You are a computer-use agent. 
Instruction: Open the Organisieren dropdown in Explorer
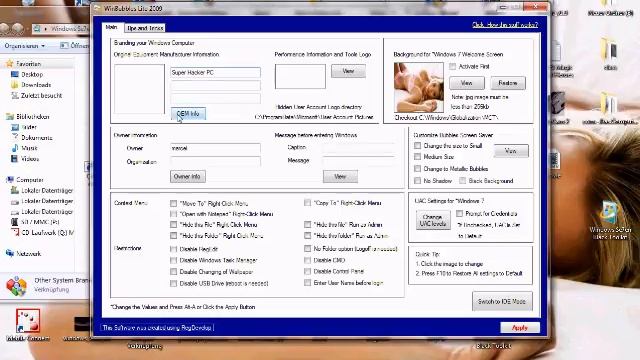point(24,46)
